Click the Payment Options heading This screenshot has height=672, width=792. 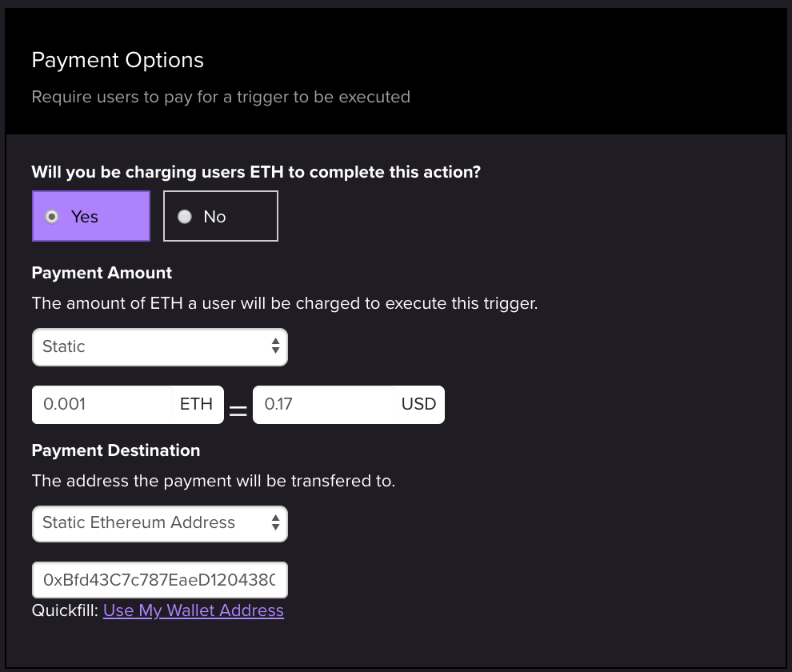(118, 60)
